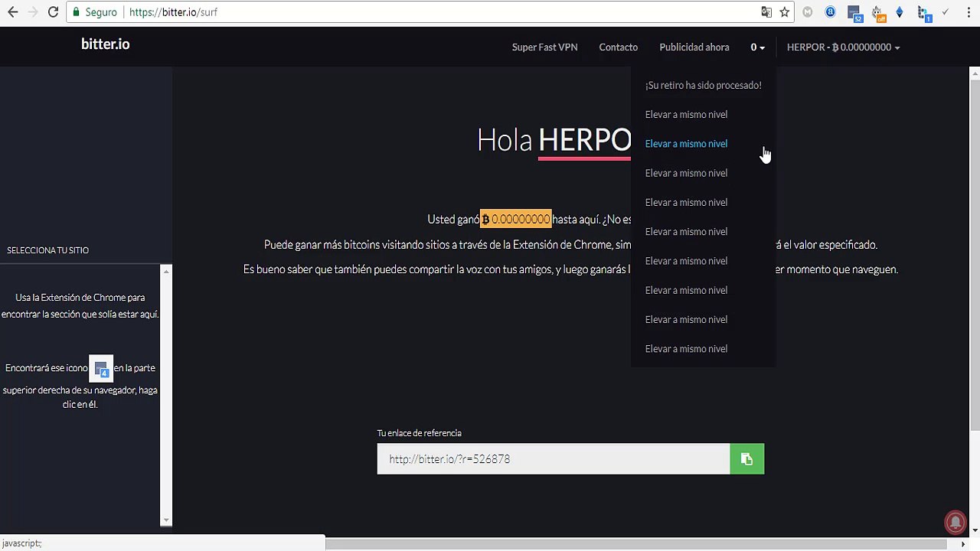
Task: Click the highlighted blue 'Elevar a mismo nivel' entry
Action: (686, 144)
